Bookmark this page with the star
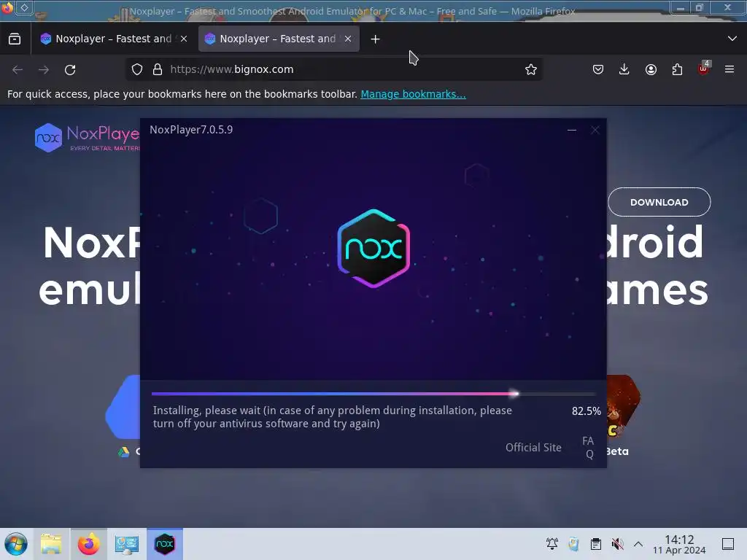 pyautogui.click(x=531, y=69)
